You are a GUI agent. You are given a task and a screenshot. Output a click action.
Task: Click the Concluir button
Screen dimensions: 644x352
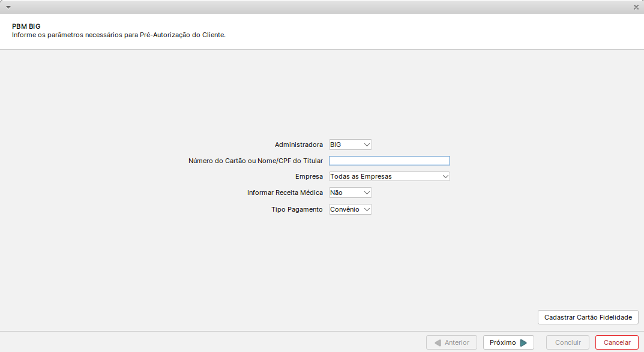[568, 342]
